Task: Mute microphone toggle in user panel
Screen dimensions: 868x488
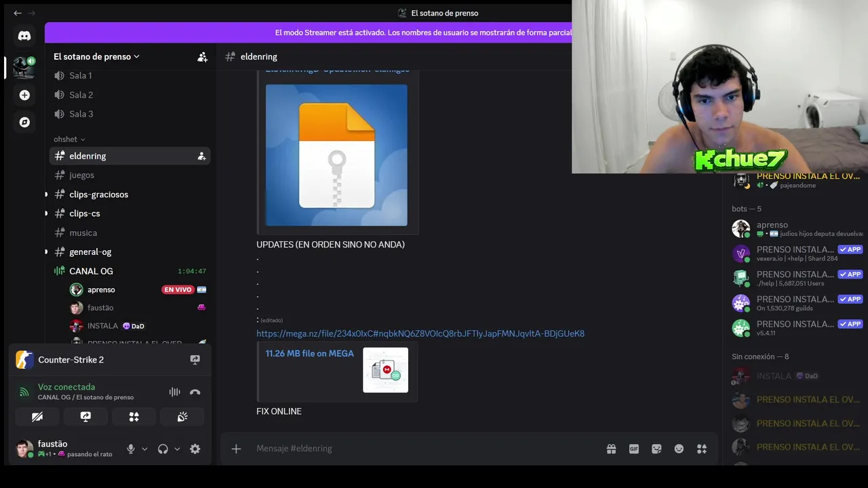Action: click(x=131, y=449)
